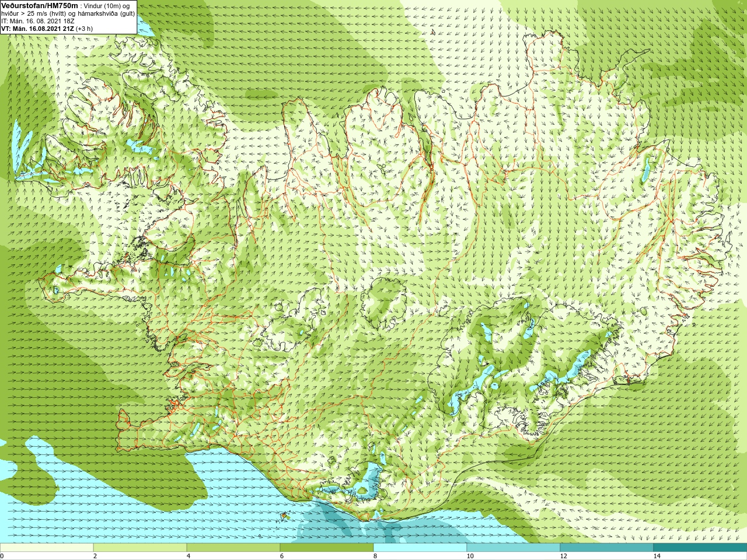The height and width of the screenshot is (560, 747).
Task: Click the '2' scale tick label
Action: [95, 556]
